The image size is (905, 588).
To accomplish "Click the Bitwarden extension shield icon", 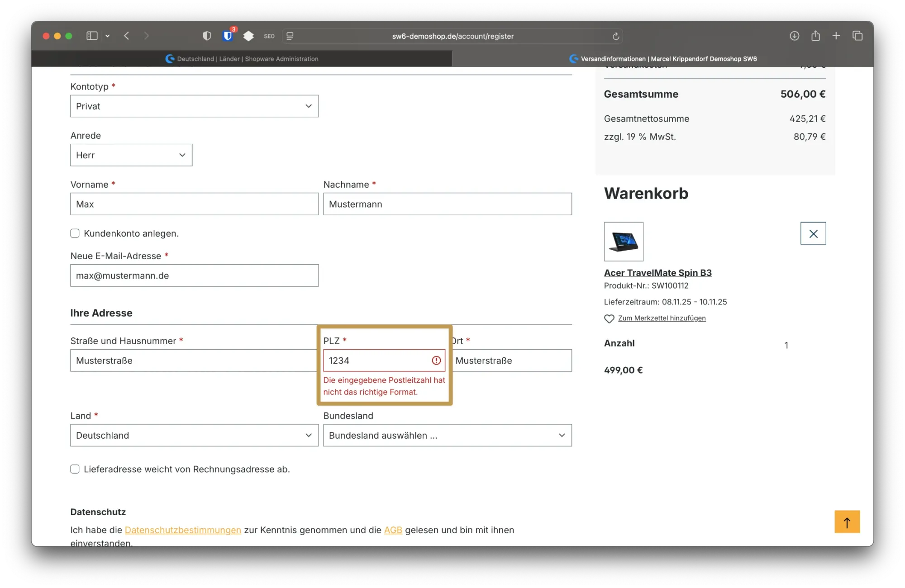I will coord(228,36).
